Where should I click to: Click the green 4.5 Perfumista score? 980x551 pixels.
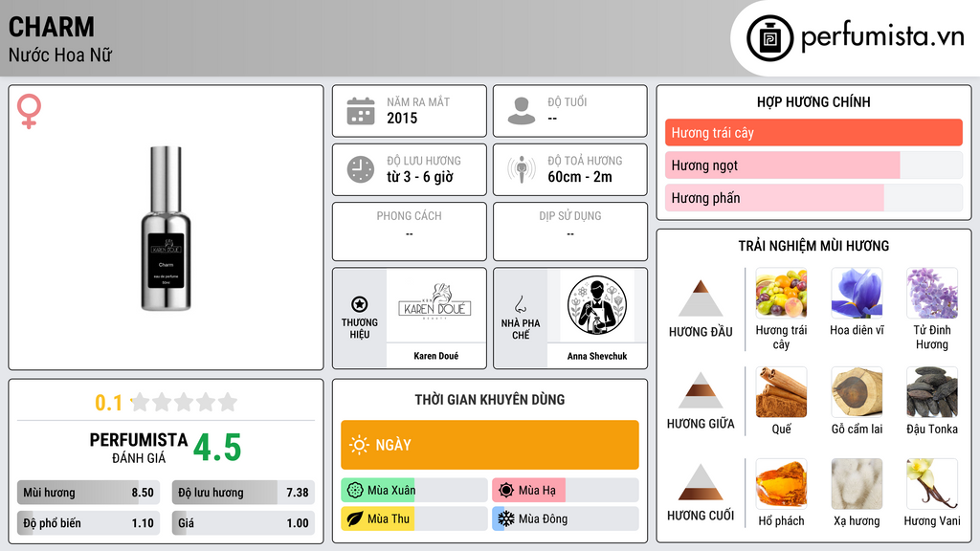tap(217, 448)
